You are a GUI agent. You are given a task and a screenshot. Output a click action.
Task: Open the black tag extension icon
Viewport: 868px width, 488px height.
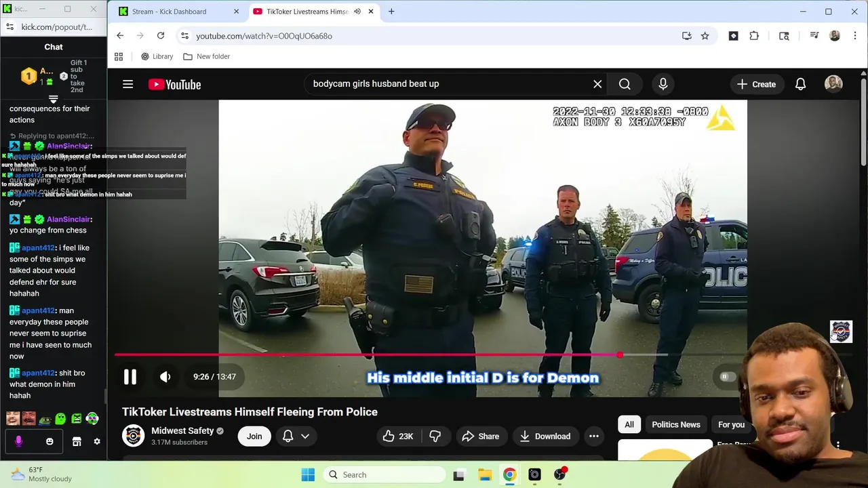(733, 36)
